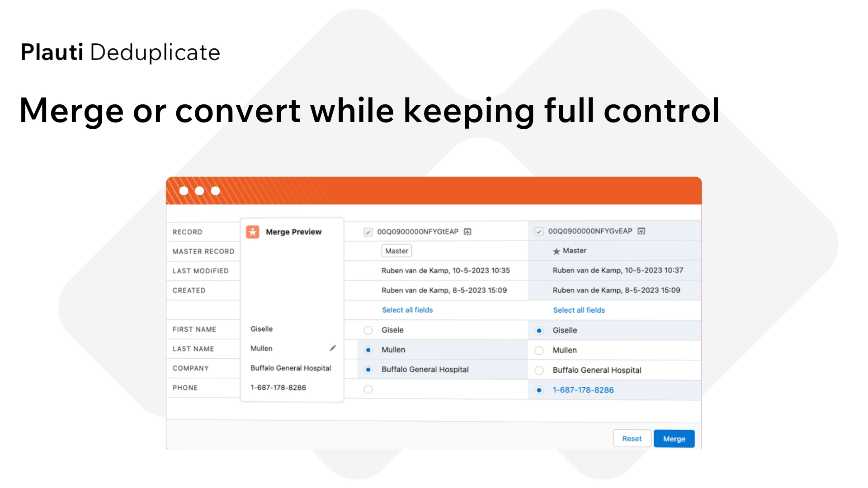868x488 pixels.
Task: Click Mullen in the Merge Preview column
Action: [x=261, y=348]
